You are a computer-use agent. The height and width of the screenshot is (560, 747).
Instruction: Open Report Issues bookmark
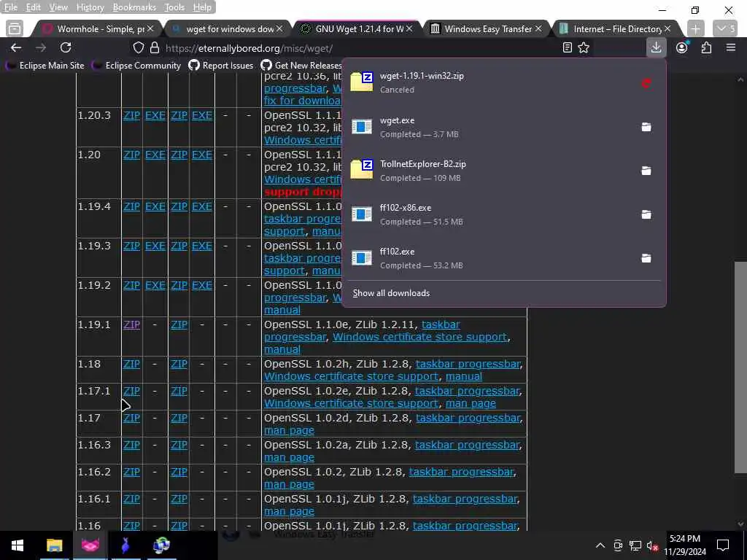pos(220,65)
